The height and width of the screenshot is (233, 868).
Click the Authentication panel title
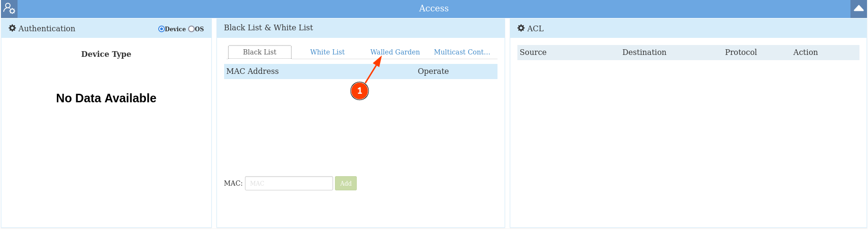[47, 28]
